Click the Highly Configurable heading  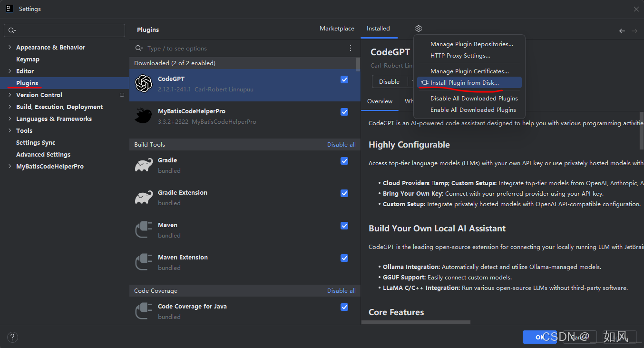tap(409, 145)
